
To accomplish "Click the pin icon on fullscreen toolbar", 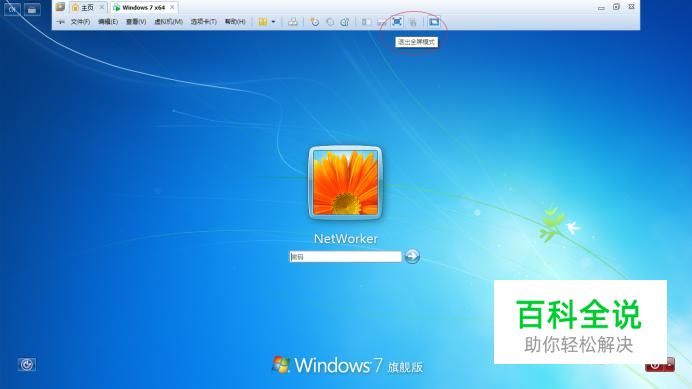I will pos(60,22).
